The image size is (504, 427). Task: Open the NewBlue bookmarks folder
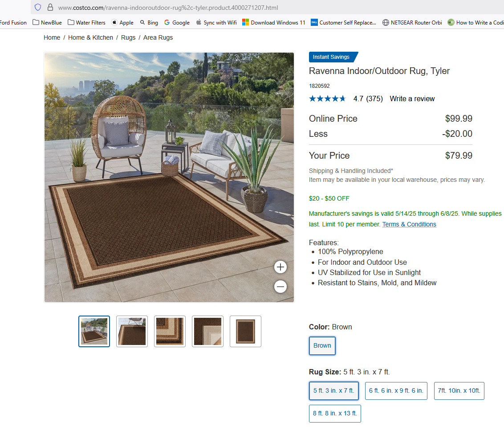(x=47, y=23)
